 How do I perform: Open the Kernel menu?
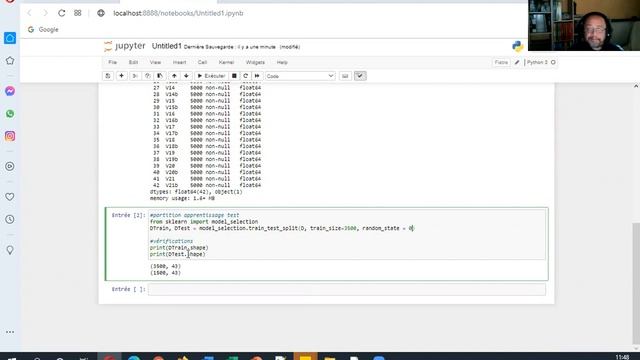pyautogui.click(x=226, y=62)
